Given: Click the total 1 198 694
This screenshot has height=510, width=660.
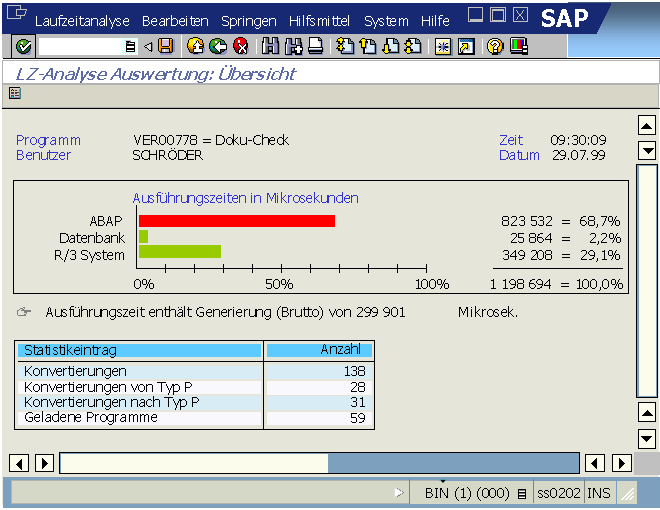Looking at the screenshot, I should [520, 284].
